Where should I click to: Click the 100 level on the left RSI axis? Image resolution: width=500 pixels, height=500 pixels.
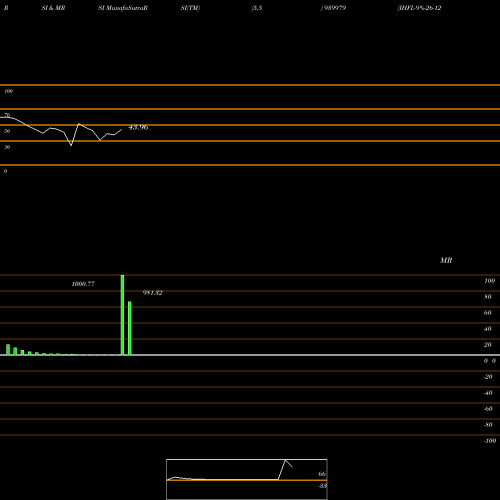click(8, 91)
